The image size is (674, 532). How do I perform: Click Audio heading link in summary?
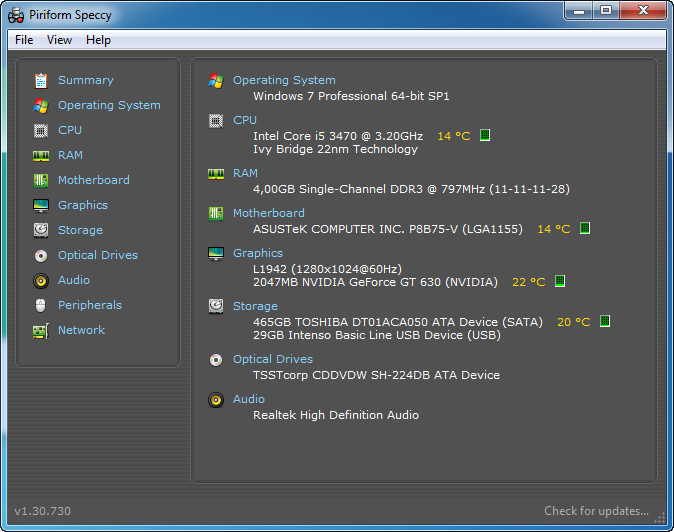tap(249, 399)
